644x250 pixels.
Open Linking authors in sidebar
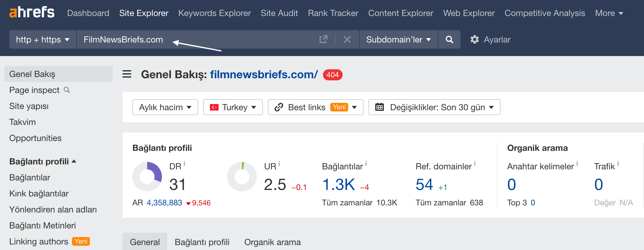[39, 241]
